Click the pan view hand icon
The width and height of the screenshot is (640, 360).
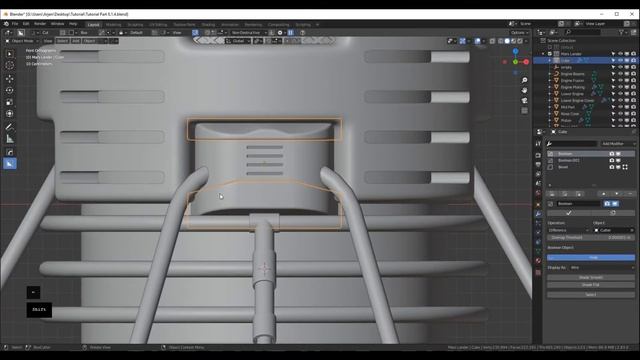[524, 90]
